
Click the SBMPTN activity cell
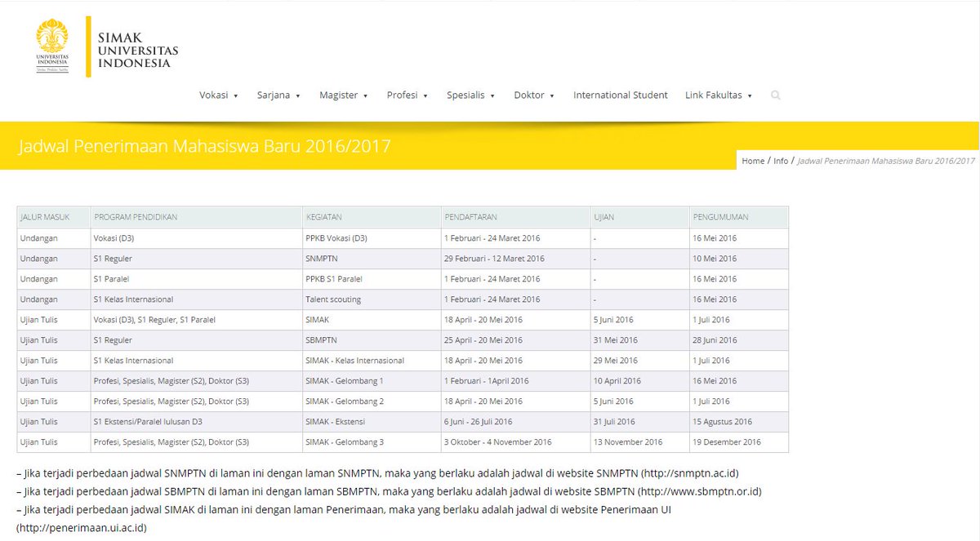pyautogui.click(x=372, y=340)
